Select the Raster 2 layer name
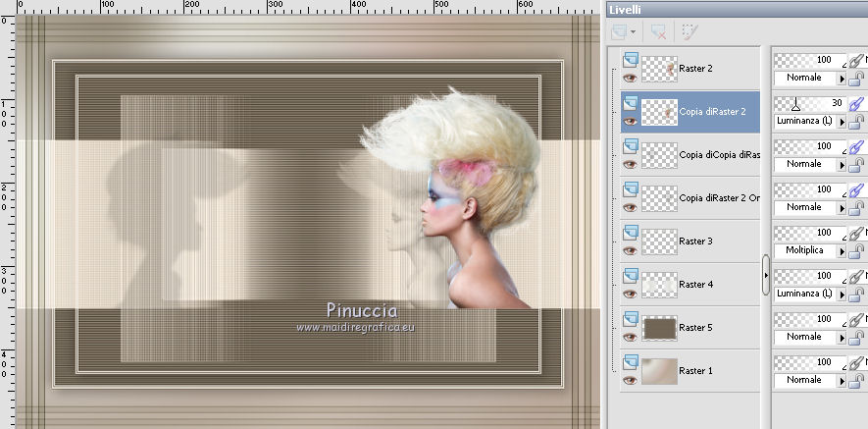This screenshot has width=868, height=429. click(x=695, y=69)
